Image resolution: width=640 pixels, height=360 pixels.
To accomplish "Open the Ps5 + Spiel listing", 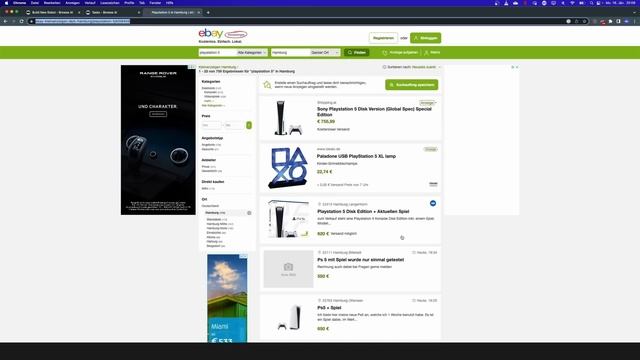I will (x=329, y=308).
